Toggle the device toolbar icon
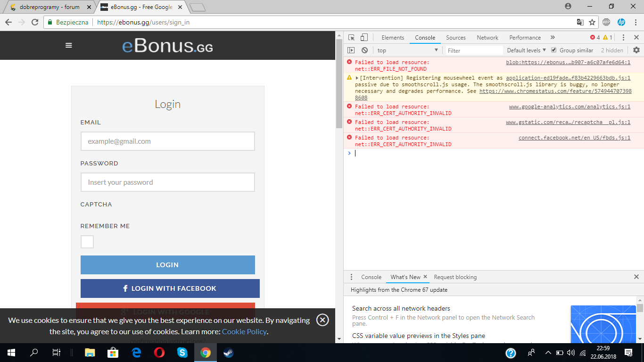 tap(364, 38)
